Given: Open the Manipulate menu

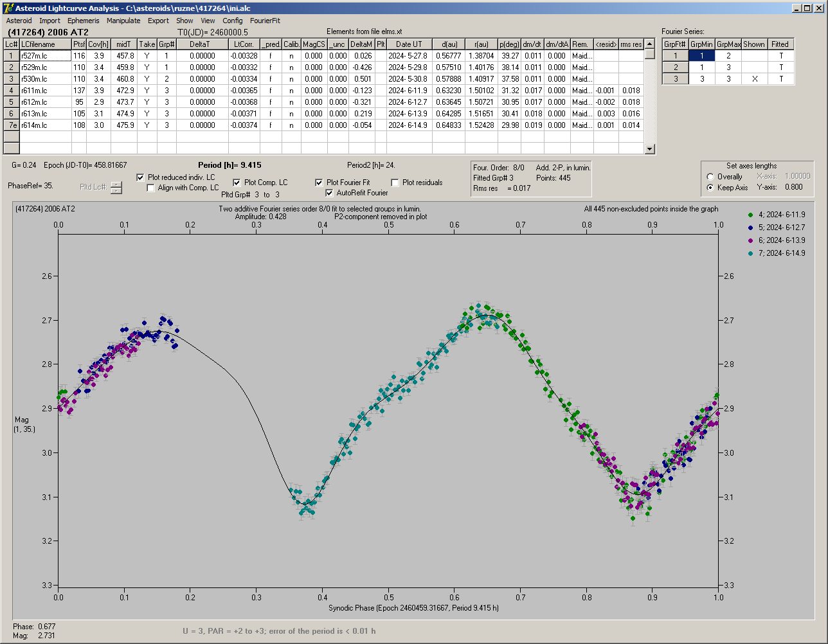Looking at the screenshot, I should click(x=123, y=21).
